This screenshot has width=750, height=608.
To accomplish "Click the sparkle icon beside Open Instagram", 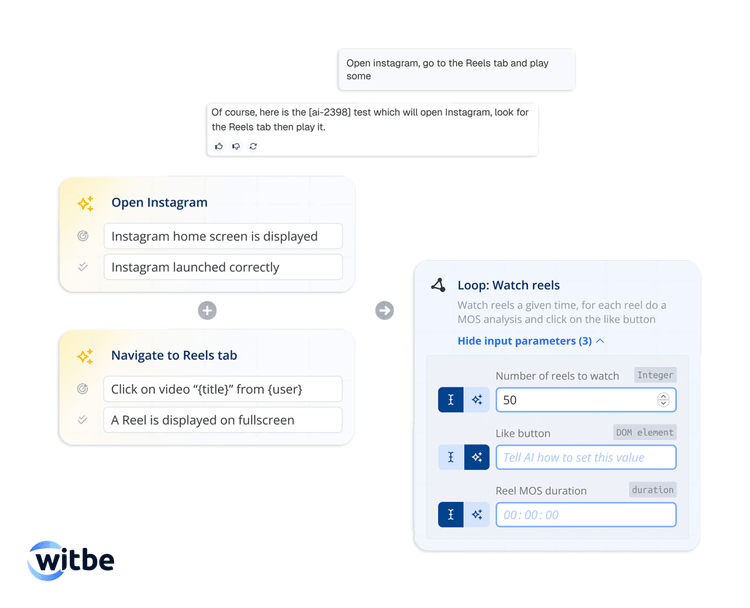I will tap(85, 203).
